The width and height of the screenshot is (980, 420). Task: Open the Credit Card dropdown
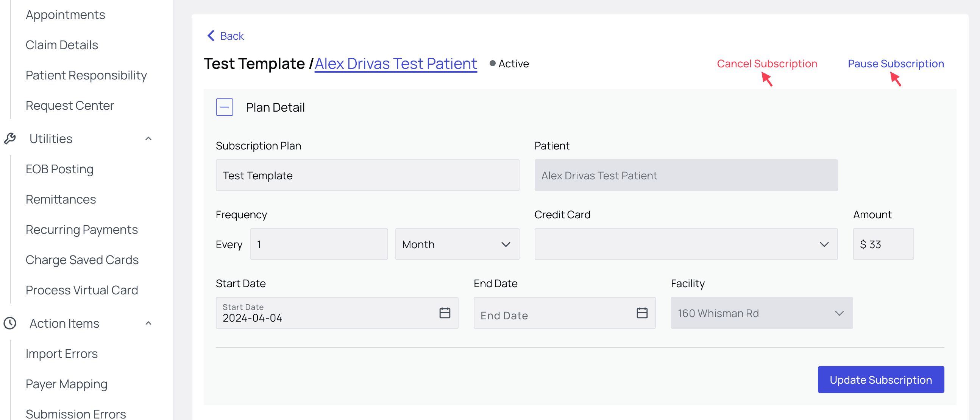(x=685, y=244)
